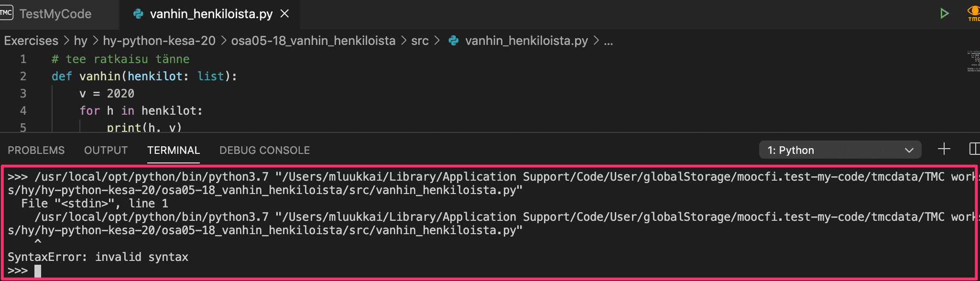Toggle the OUTPUT panel view
This screenshot has height=281, width=980.
pyautogui.click(x=105, y=150)
